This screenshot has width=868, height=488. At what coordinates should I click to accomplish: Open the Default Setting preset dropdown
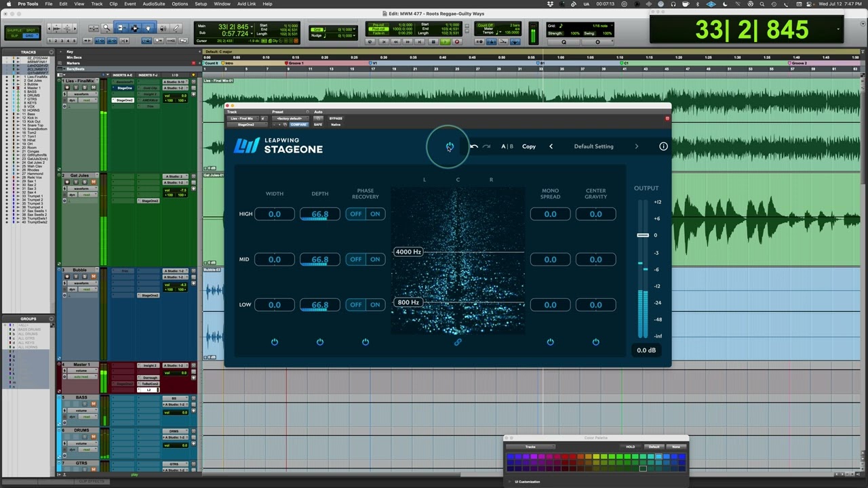point(593,146)
